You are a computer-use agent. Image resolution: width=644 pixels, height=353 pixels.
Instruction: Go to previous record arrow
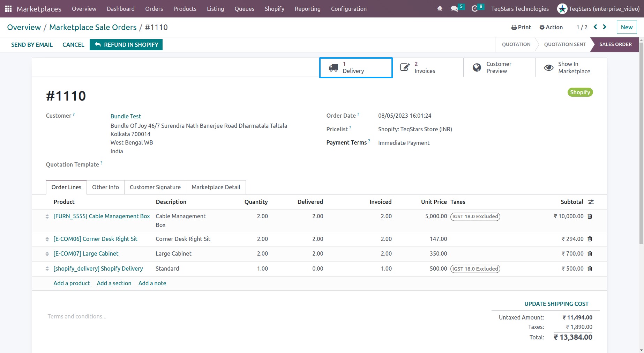pos(596,27)
